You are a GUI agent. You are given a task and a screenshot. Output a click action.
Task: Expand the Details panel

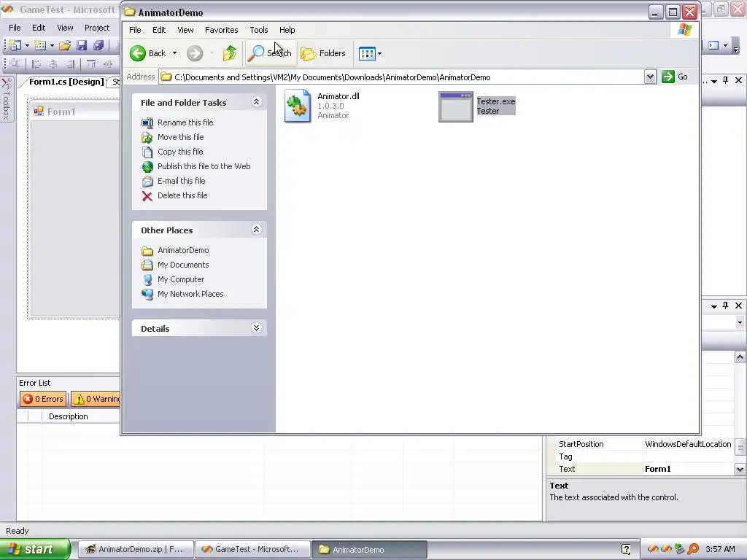(x=256, y=327)
